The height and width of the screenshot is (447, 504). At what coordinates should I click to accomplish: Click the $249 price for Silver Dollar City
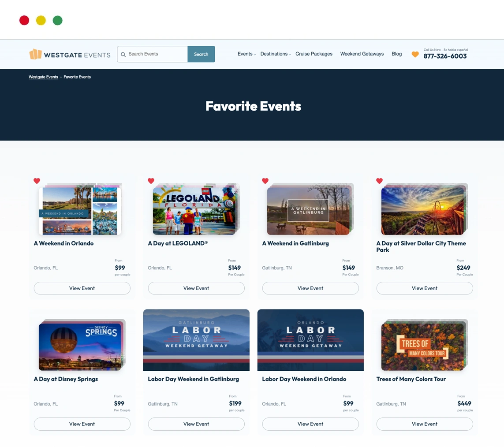click(463, 268)
